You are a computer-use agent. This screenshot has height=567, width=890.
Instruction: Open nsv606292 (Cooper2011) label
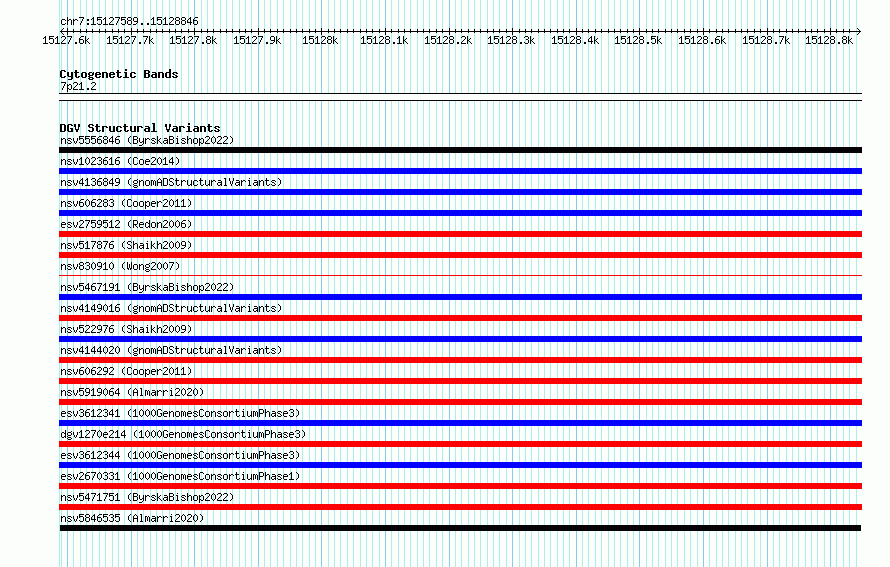coord(126,371)
